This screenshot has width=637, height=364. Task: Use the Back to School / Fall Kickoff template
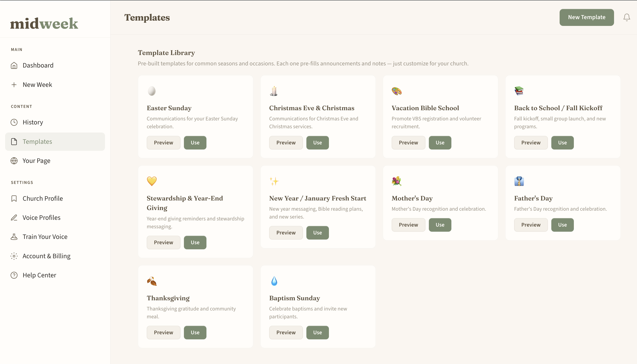point(562,143)
